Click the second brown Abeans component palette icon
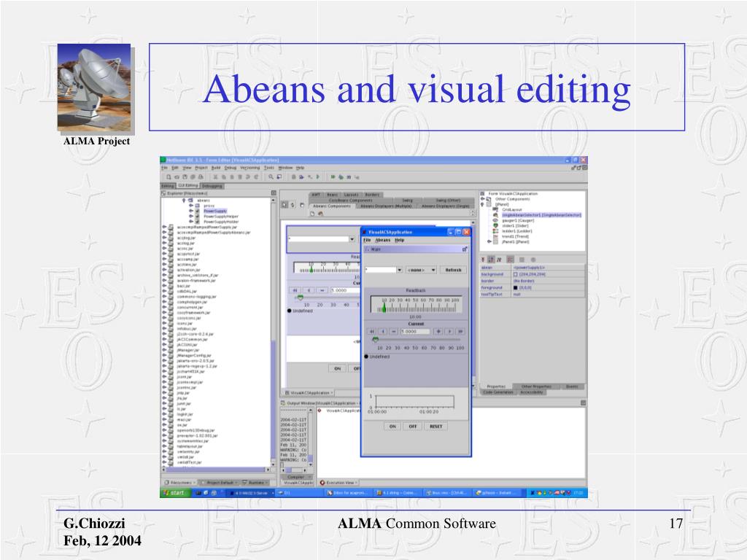 (321, 214)
